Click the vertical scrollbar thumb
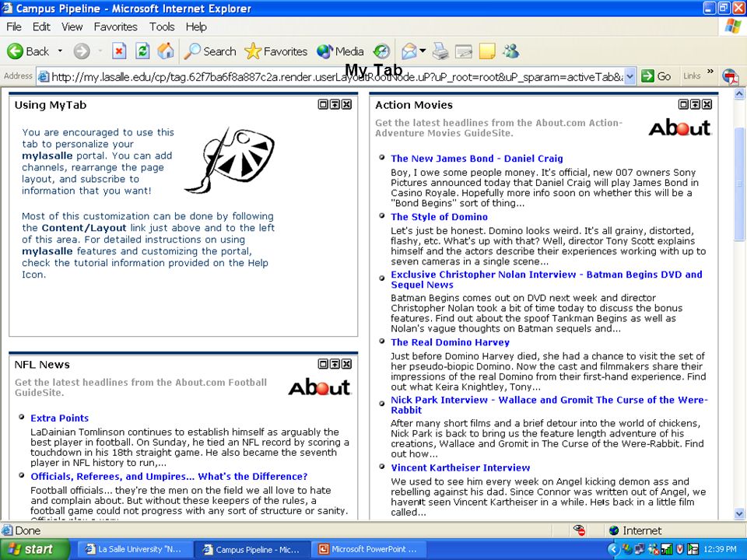 pos(739,184)
